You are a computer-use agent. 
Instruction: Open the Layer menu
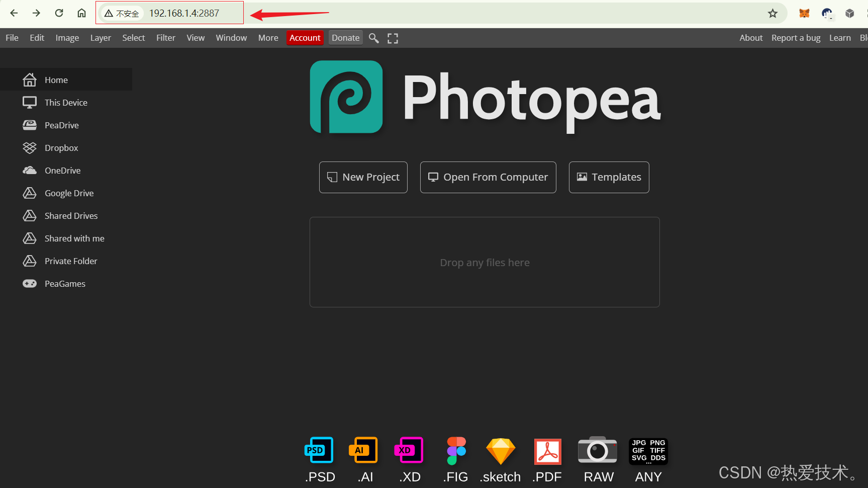coord(101,38)
